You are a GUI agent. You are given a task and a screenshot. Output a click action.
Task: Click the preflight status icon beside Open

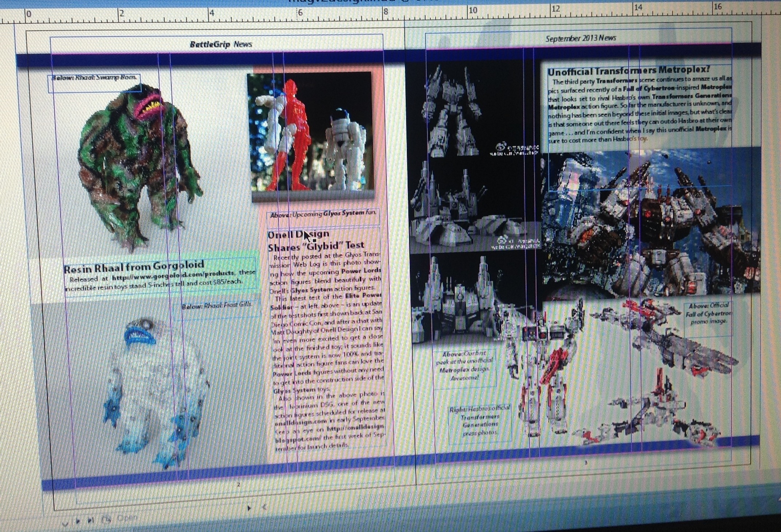click(106, 519)
